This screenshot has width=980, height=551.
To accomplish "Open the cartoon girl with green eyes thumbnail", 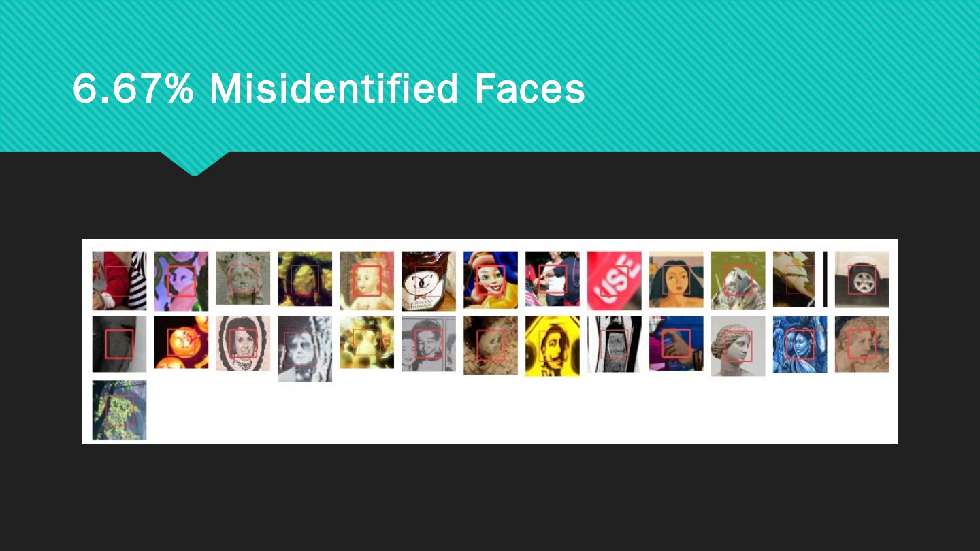I will click(x=490, y=280).
